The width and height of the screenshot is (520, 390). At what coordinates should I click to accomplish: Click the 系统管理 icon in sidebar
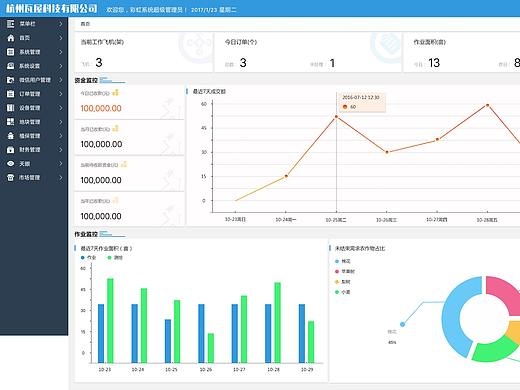click(11, 52)
